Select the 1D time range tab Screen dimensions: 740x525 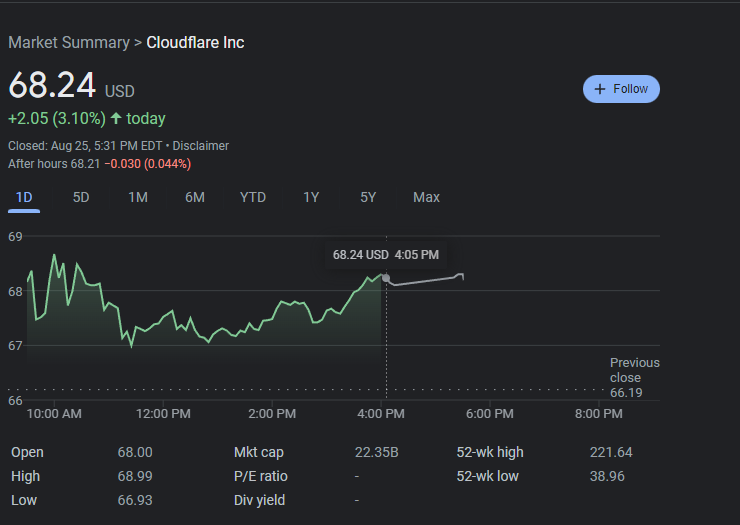pos(24,197)
